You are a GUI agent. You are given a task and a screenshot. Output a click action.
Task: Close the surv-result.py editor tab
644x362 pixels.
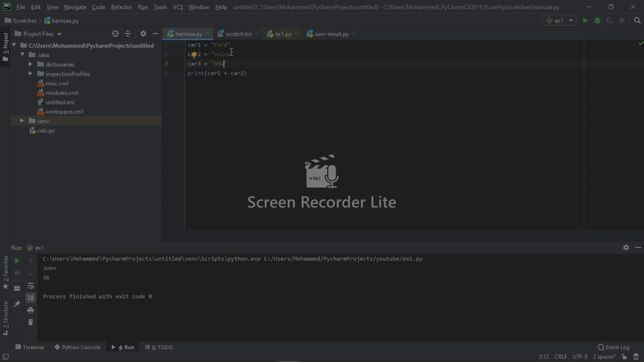coord(354,34)
